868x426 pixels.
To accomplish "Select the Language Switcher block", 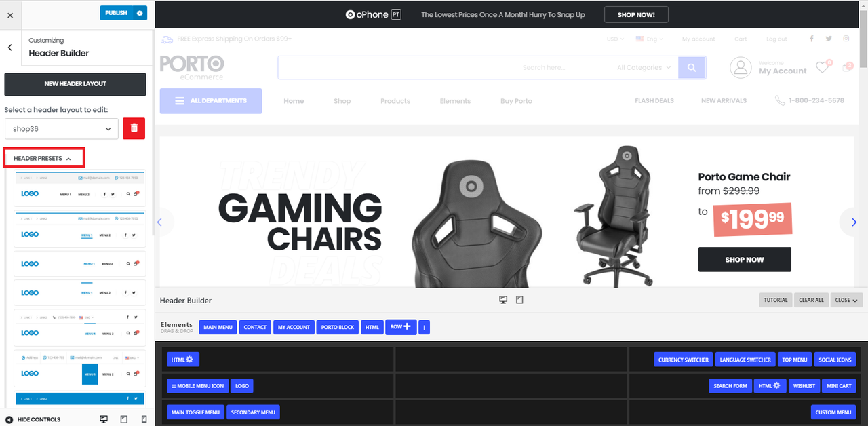I will [745, 360].
